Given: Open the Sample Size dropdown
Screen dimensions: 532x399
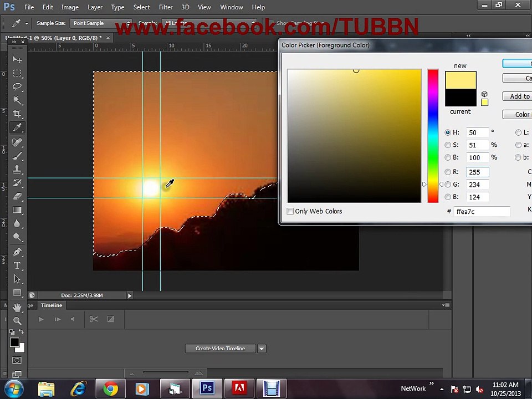Looking at the screenshot, I should point(101,23).
